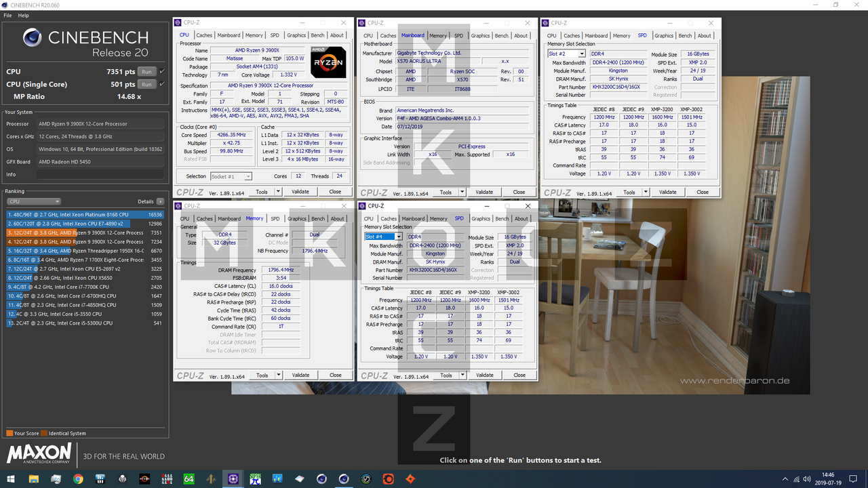Open About tab in CPU-Z Slot #2 SPD window

coord(705,35)
